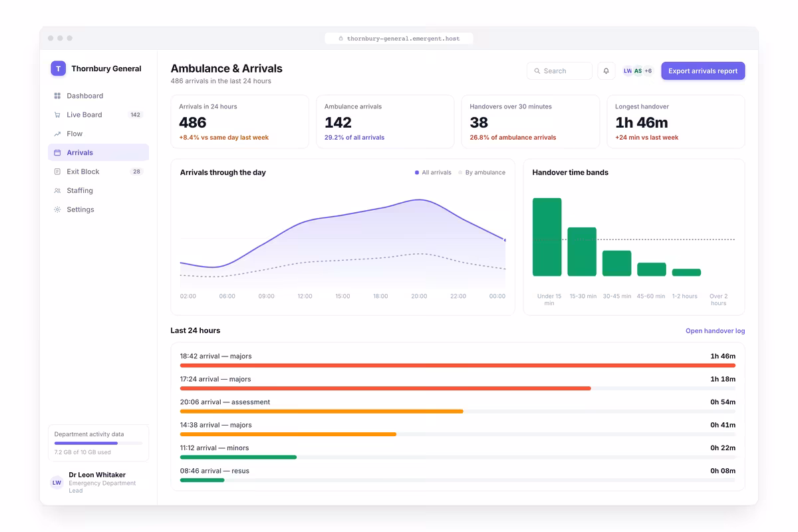Click the Staffing people icon

point(57,191)
